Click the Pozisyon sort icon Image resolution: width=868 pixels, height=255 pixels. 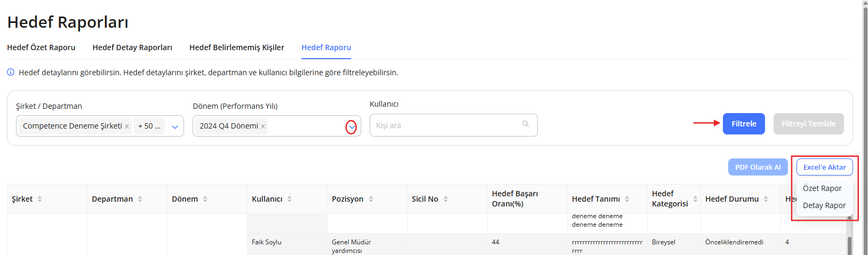[x=371, y=199]
